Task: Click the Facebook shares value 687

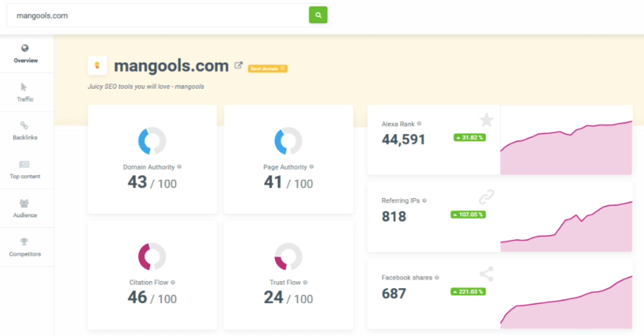Action: point(394,293)
